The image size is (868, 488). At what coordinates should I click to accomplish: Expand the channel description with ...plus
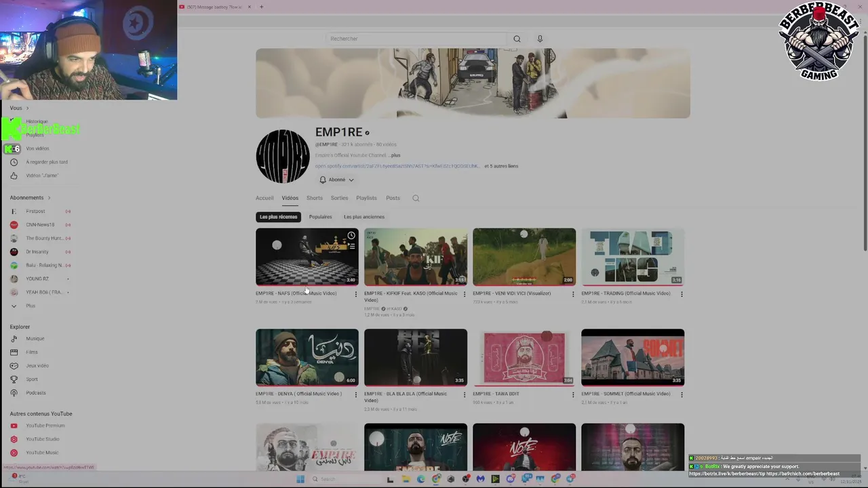[x=394, y=155]
